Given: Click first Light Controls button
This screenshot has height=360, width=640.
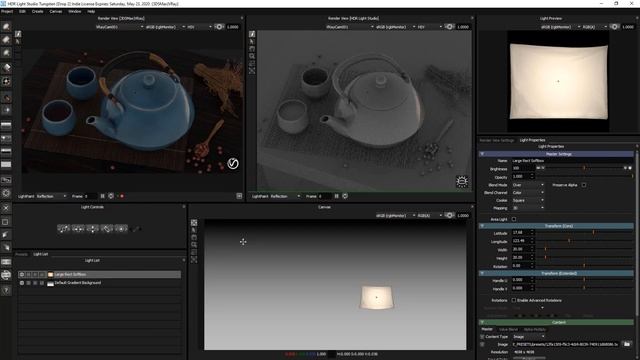Looking at the screenshot, I should 64,229.
